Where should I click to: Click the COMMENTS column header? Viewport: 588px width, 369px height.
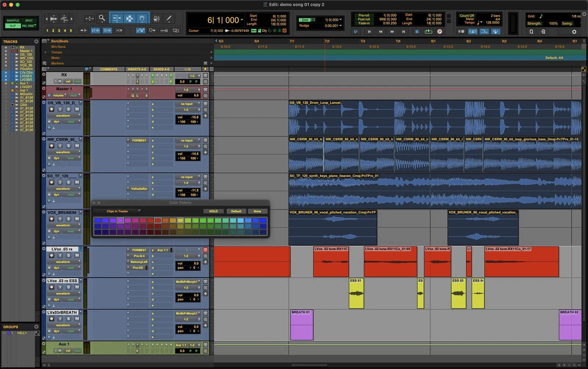click(x=109, y=69)
